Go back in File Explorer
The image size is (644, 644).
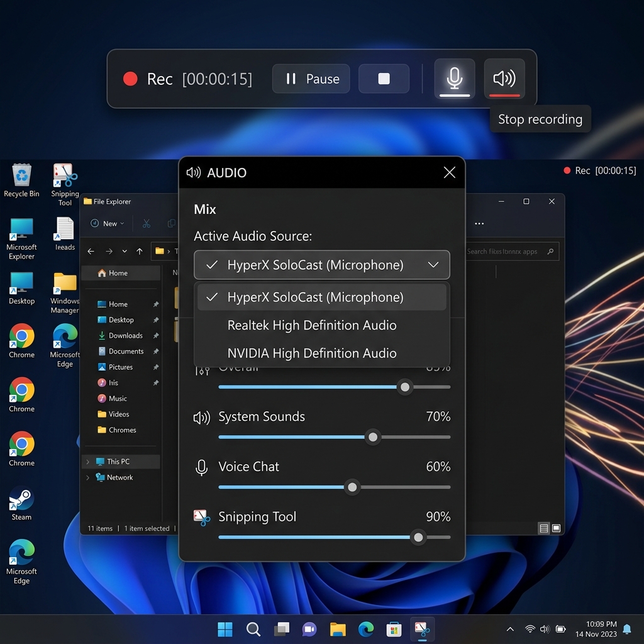pos(91,252)
